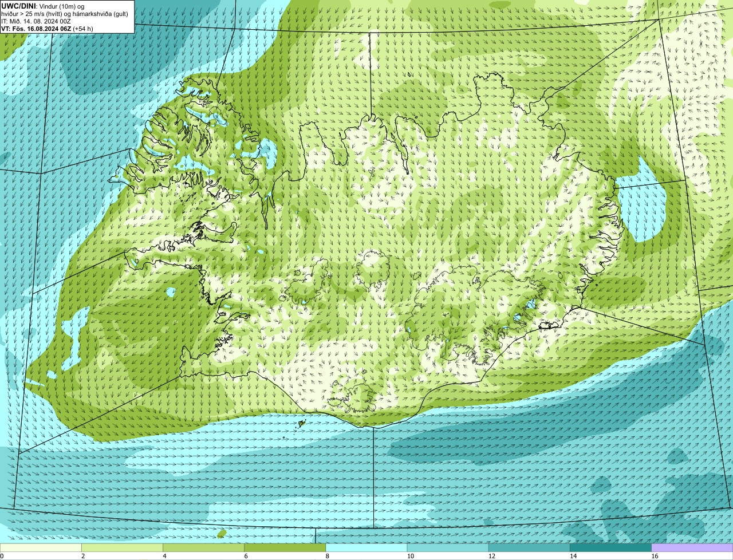Click the "Vindur (10m) og" legend text
This screenshot has height=560, width=733.
point(61,6)
